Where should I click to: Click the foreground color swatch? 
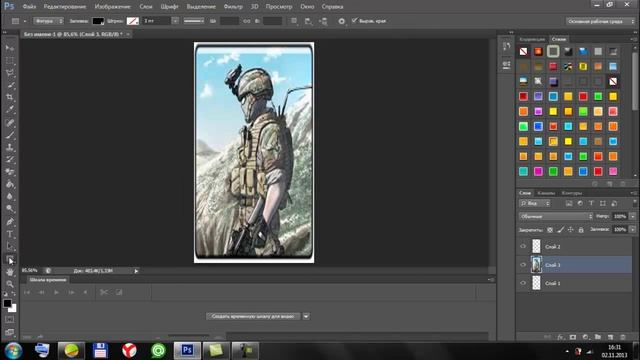coord(7,303)
